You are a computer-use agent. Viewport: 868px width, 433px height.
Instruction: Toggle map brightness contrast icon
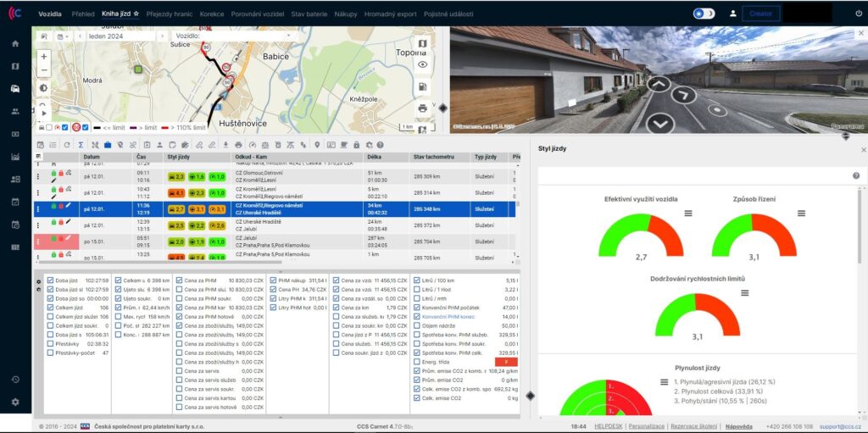(44, 88)
